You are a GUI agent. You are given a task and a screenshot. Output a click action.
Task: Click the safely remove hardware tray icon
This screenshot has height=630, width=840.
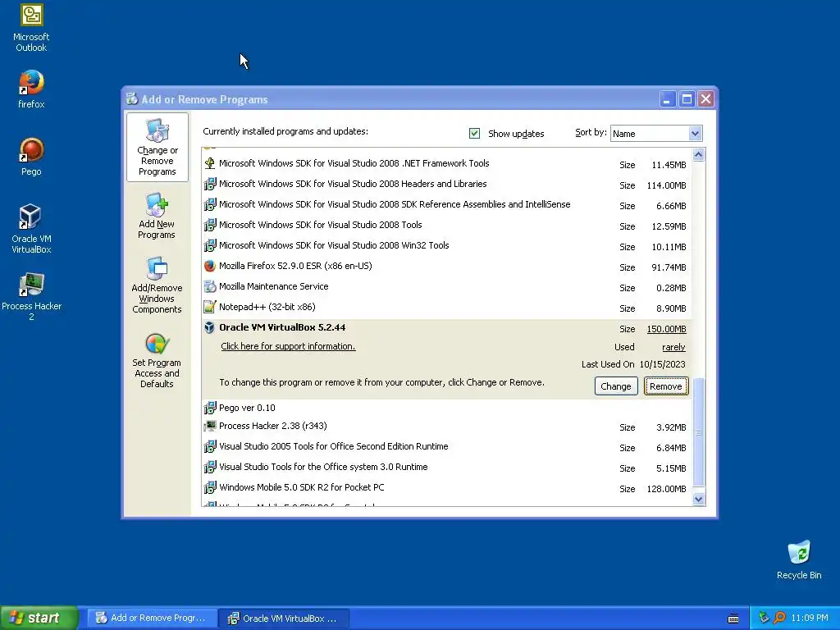(764, 618)
